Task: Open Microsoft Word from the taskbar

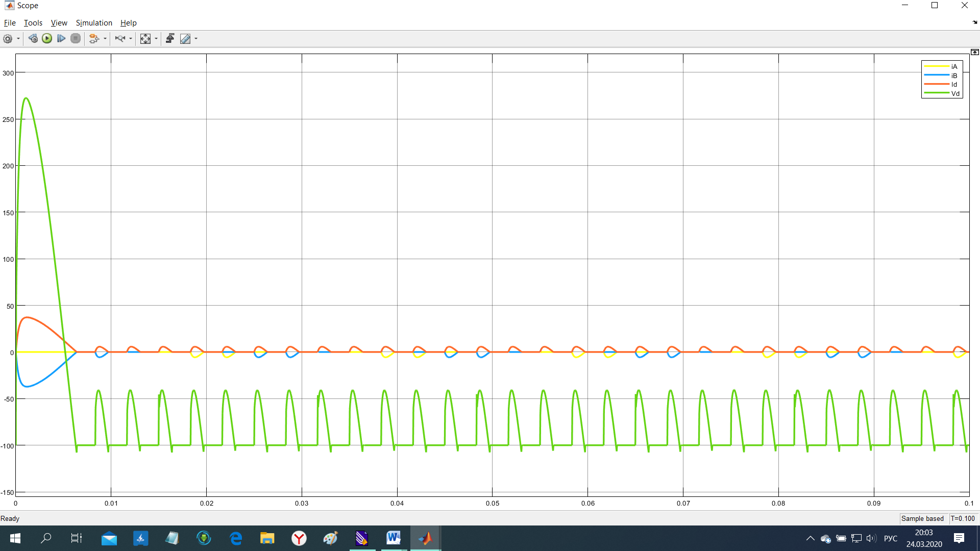Action: (x=393, y=538)
